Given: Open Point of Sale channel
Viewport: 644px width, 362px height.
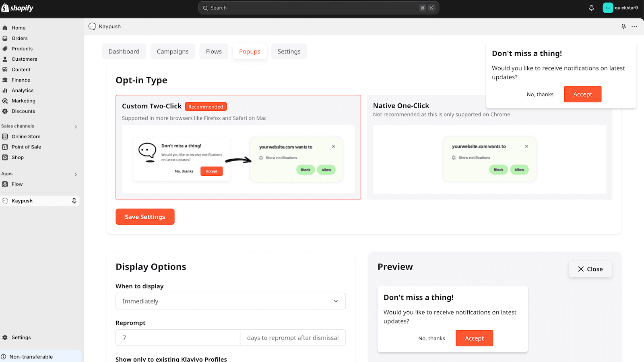Looking at the screenshot, I should tap(26, 147).
